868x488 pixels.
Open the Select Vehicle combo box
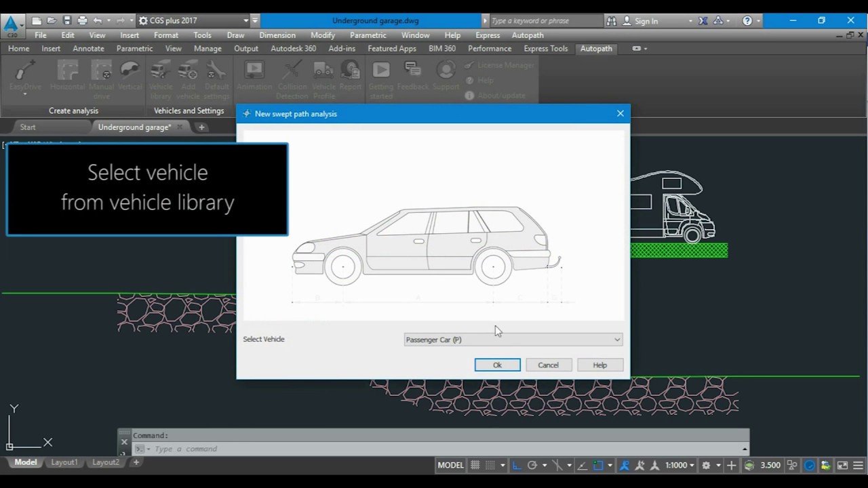pos(513,340)
